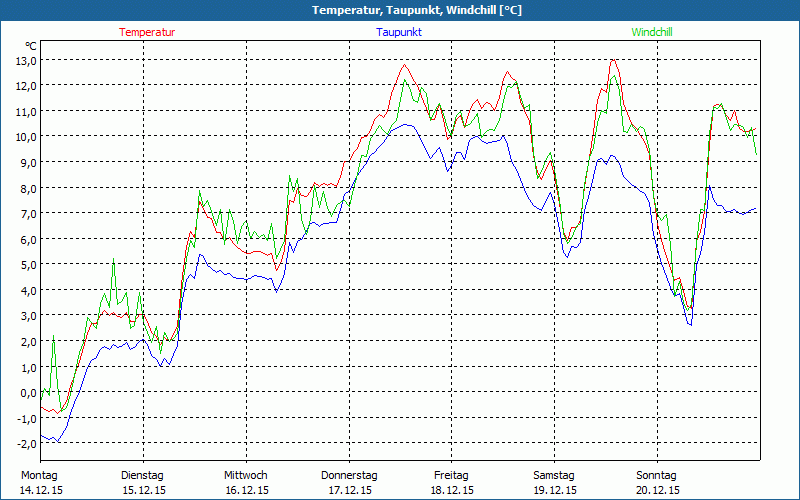800x500 pixels.
Task: Click the Sonntag day label
Action: (x=657, y=476)
